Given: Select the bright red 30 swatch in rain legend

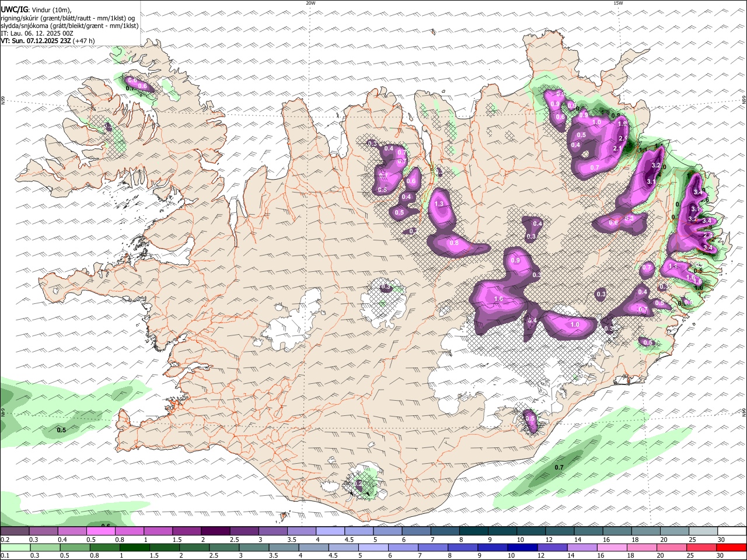Looking at the screenshot, I should [731, 547].
